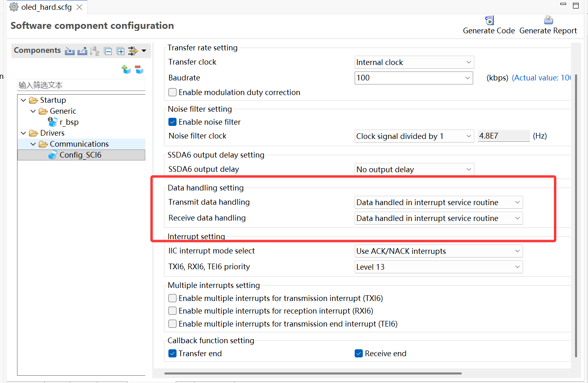Click the Drivers folder icon

click(33, 133)
